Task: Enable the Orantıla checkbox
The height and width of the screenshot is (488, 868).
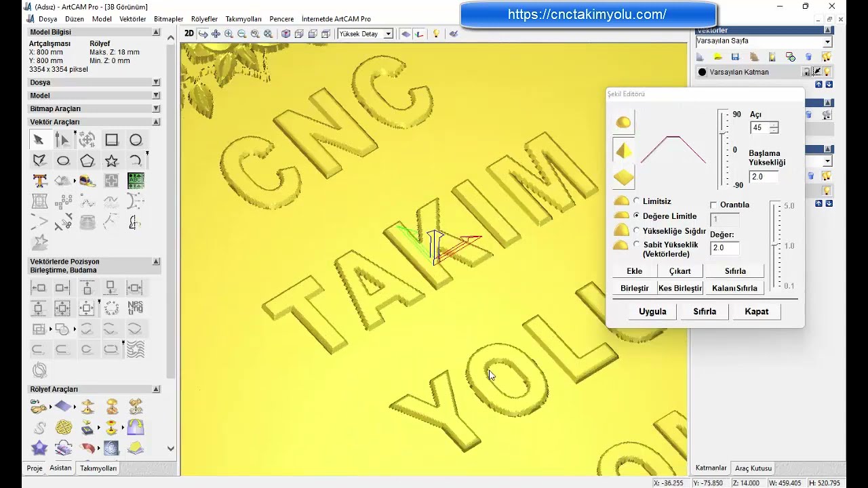Action: click(713, 205)
